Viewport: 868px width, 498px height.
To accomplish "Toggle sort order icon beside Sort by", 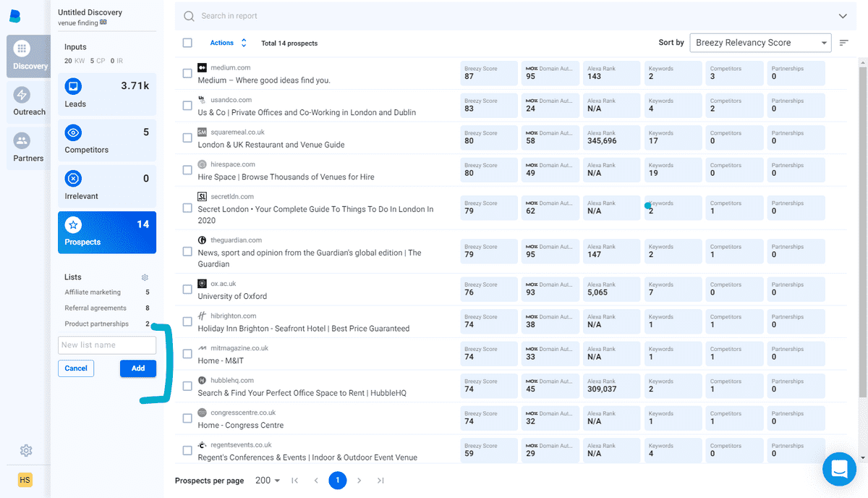I will tap(843, 43).
